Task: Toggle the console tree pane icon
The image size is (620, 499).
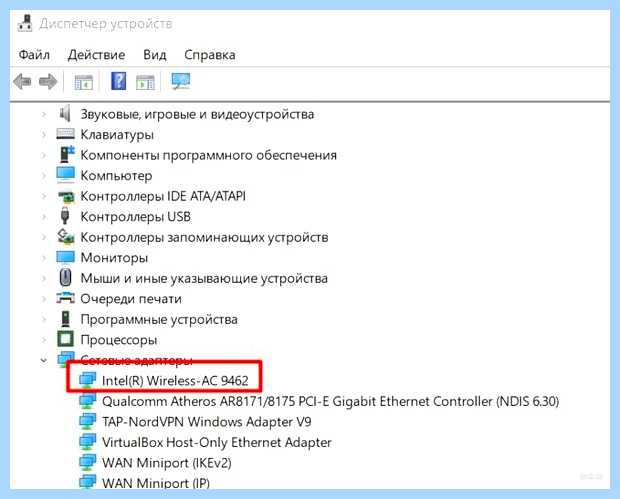Action: 83,82
